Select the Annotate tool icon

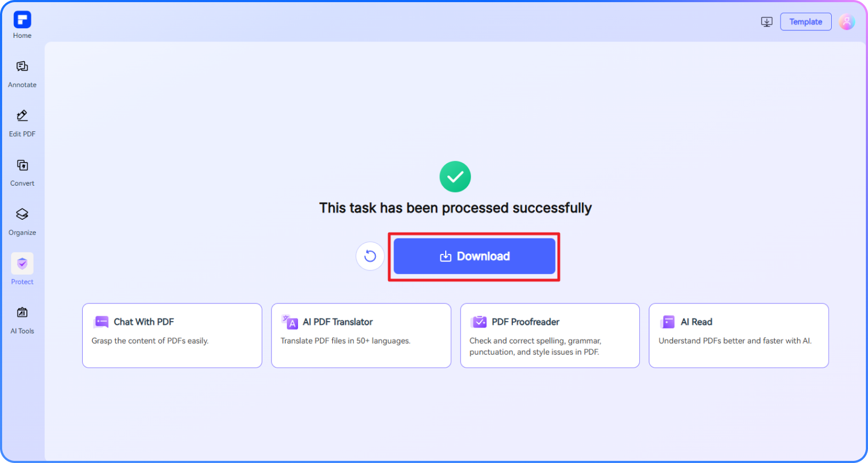pos(22,67)
